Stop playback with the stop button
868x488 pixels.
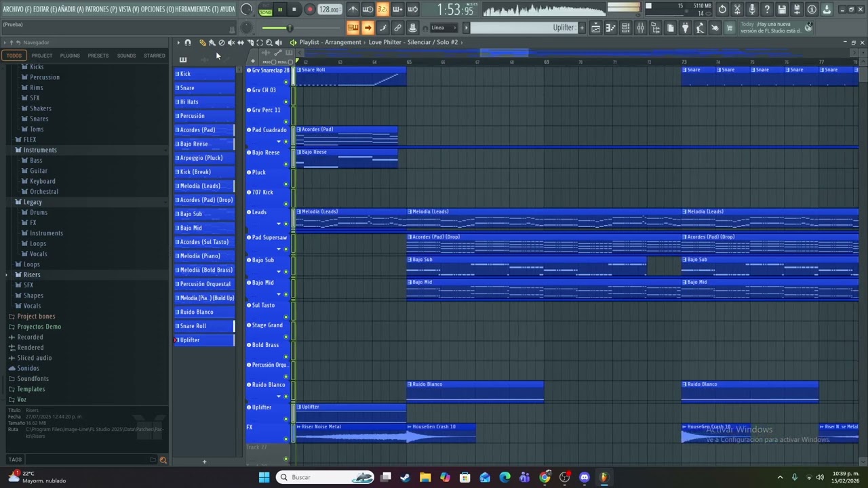click(x=294, y=9)
